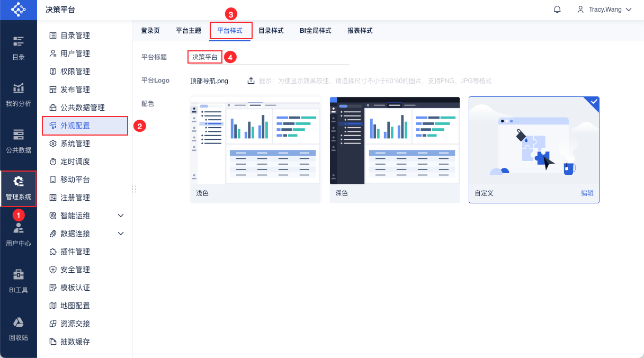Click the 公共数据管理 menu icon
Screen dimensions: 644x358
pyautogui.click(x=52, y=108)
